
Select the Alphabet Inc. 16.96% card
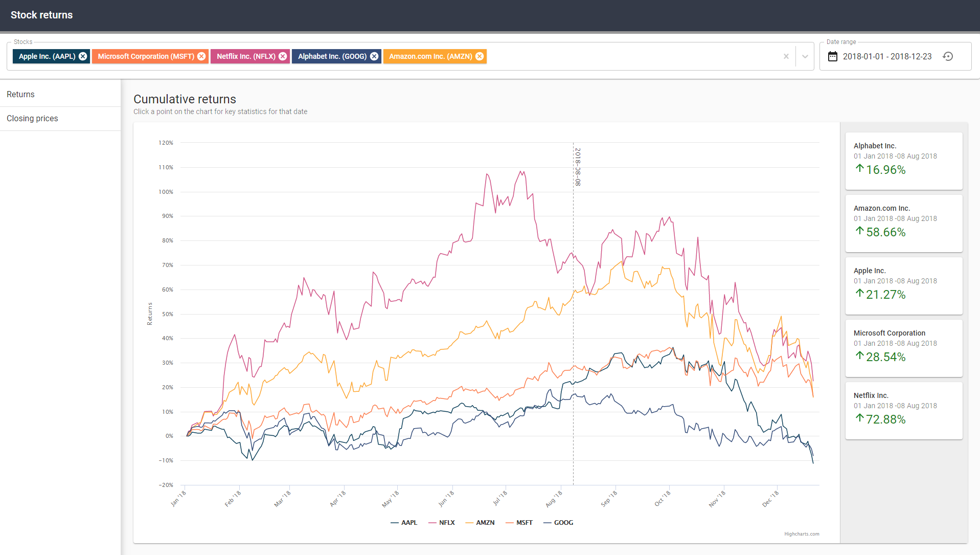904,161
